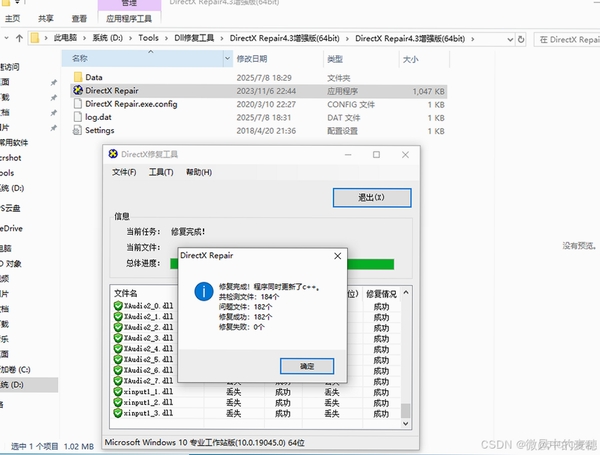600x455 pixels.
Task: Click the Explorer search box
Action: click(567, 39)
